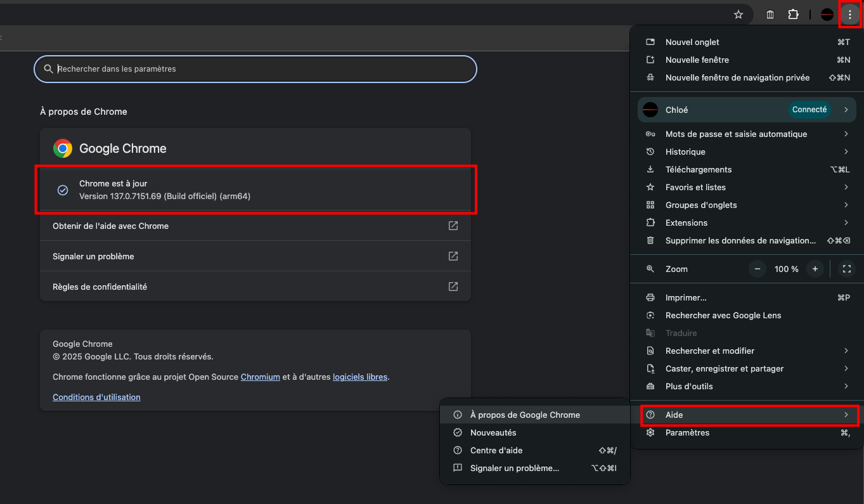Zoom in with the plus button

(x=815, y=269)
